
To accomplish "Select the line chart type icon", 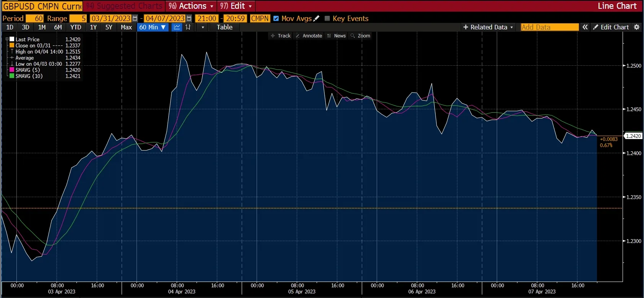I will pos(177,27).
